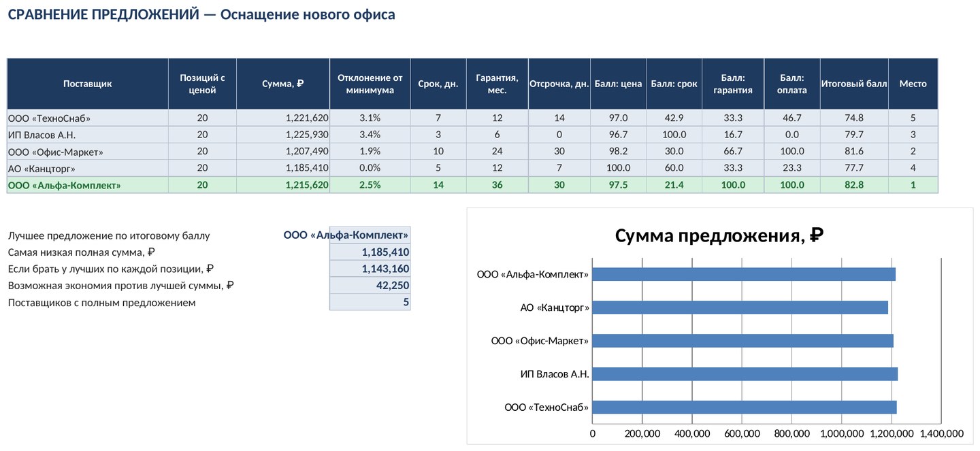
Task: Select summary value cell 1,143,160
Action: (370, 269)
